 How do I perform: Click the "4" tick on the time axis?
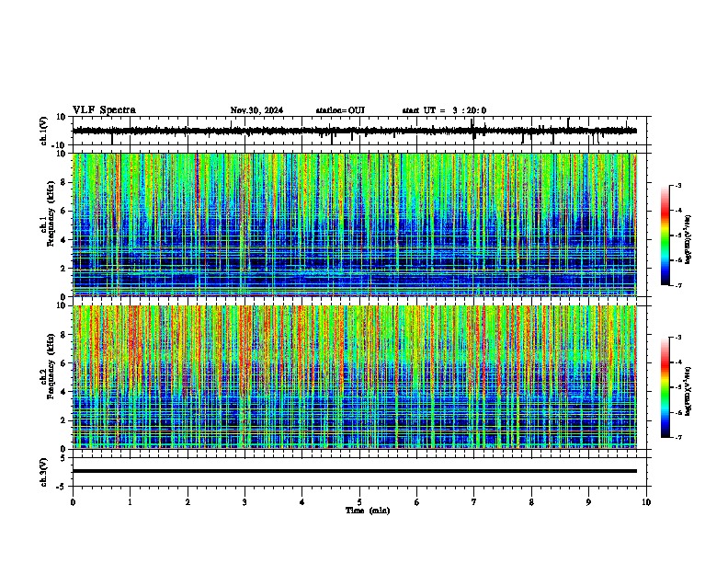point(302,502)
